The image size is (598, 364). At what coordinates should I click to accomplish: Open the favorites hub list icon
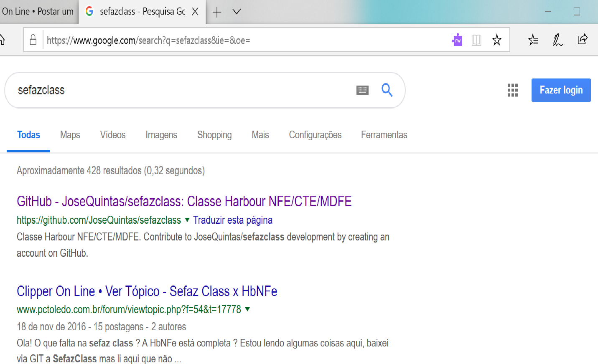click(x=533, y=40)
